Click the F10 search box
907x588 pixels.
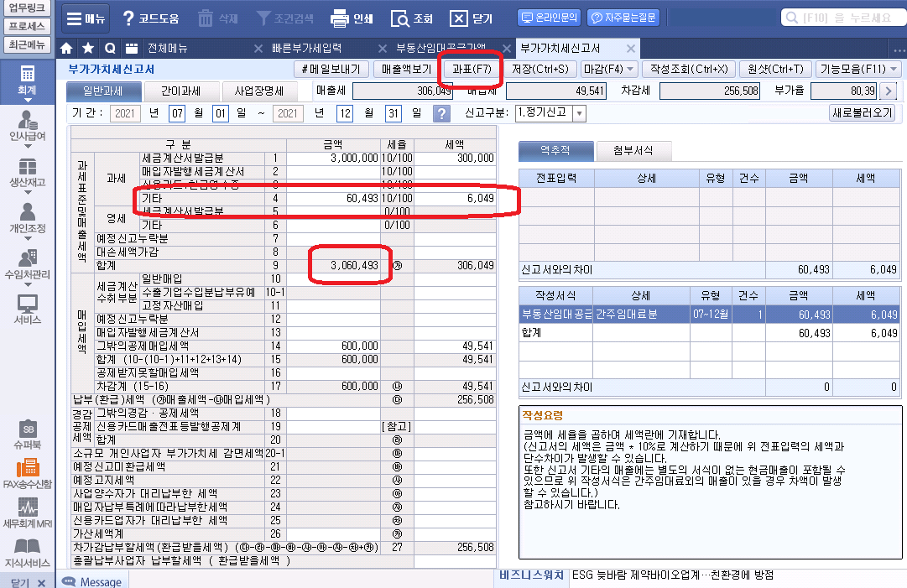(843, 18)
